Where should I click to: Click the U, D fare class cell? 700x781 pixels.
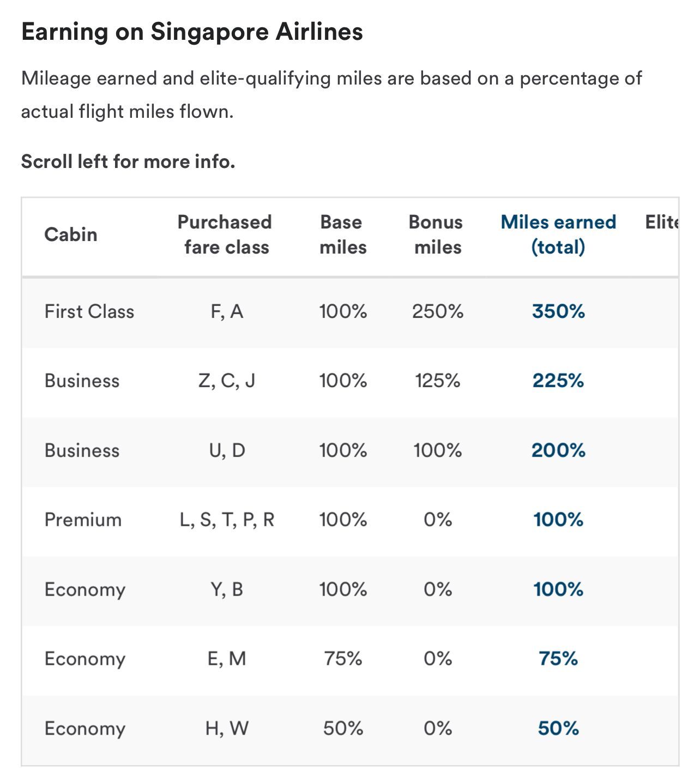click(227, 450)
